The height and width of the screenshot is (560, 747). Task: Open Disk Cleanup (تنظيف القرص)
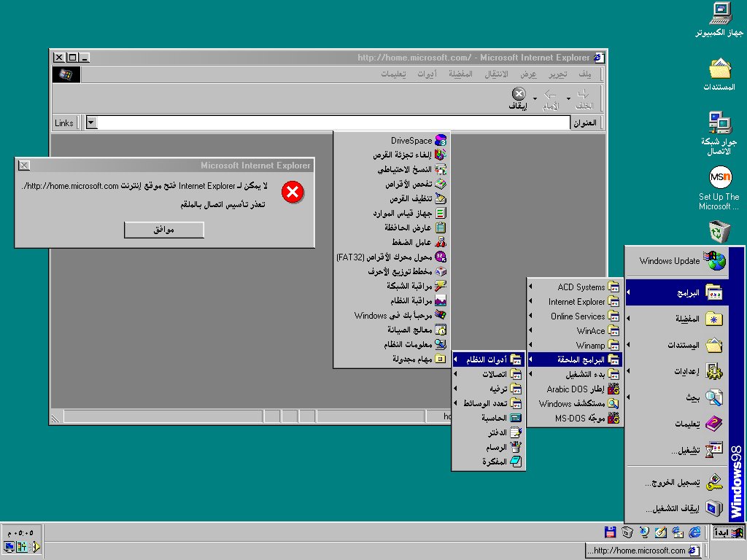(392, 198)
